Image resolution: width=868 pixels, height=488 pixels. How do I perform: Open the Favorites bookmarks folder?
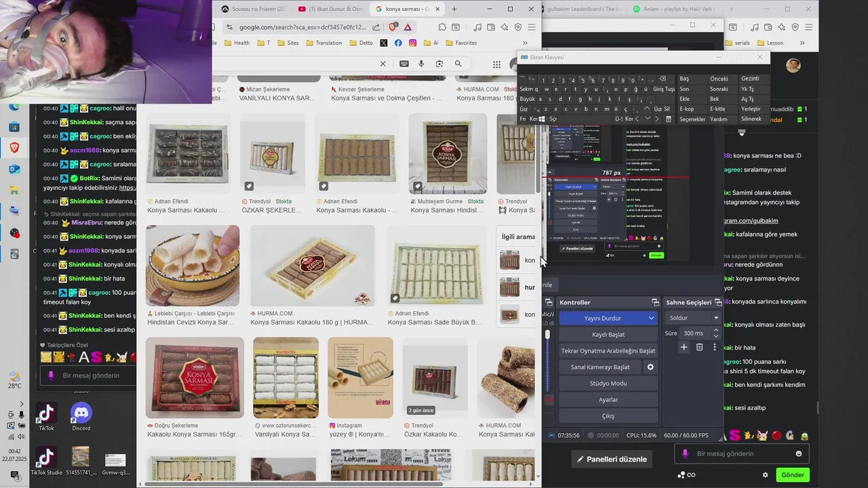460,43
